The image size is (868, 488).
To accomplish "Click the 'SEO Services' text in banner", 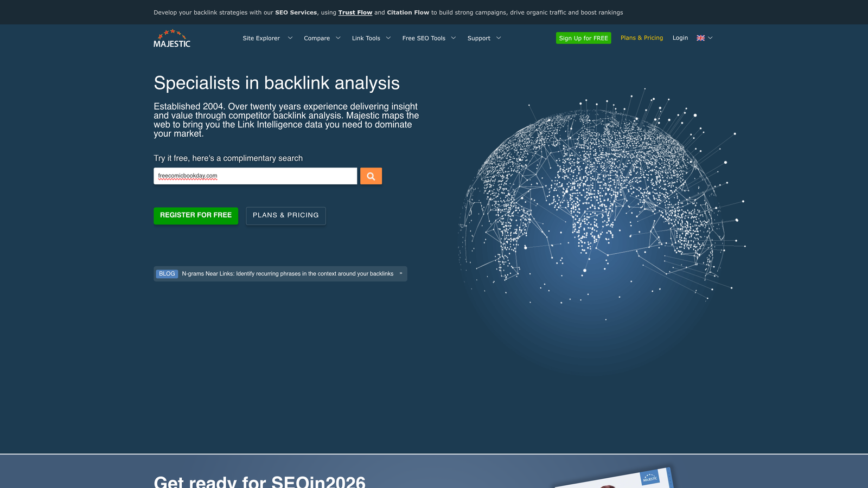I will (x=296, y=12).
